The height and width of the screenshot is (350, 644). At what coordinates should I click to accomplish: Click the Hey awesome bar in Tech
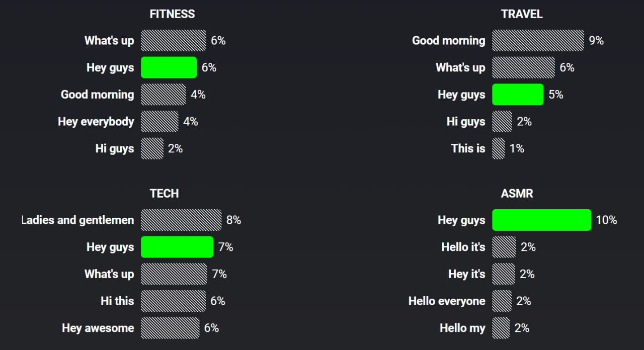[x=170, y=328]
